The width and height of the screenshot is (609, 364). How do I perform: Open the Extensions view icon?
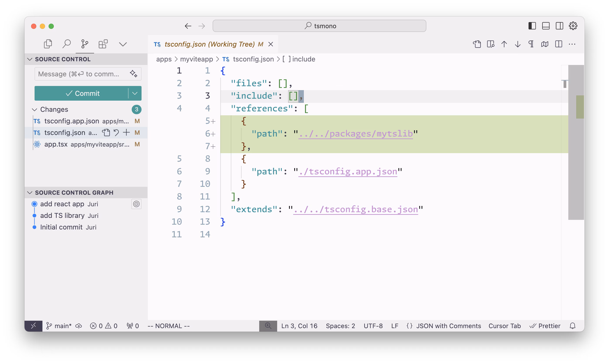point(103,44)
